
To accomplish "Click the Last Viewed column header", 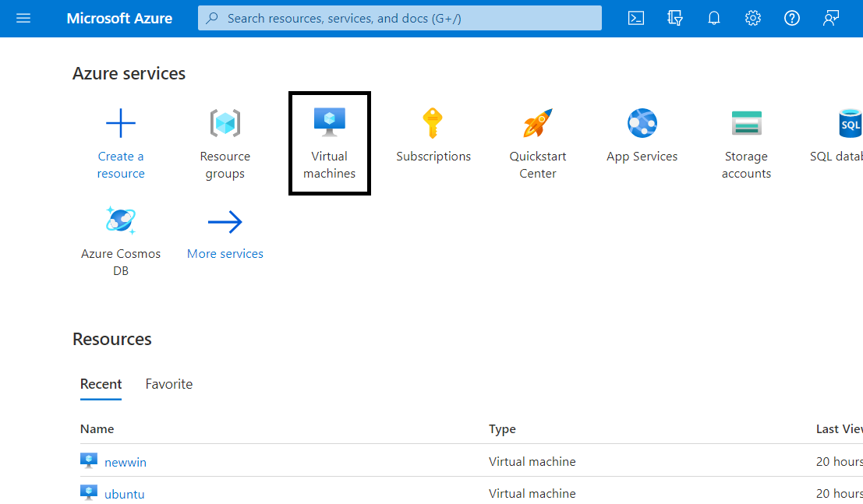I will [x=840, y=429].
